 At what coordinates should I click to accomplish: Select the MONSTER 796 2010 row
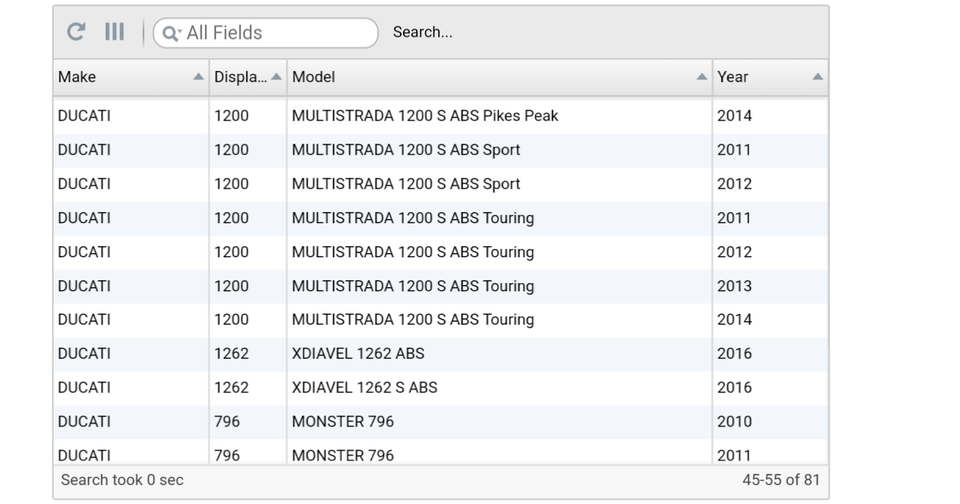[343, 422]
